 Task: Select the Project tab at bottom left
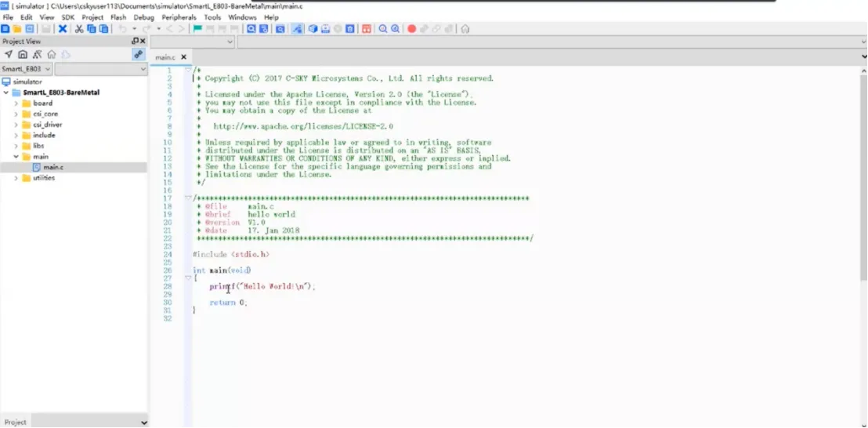(x=16, y=422)
